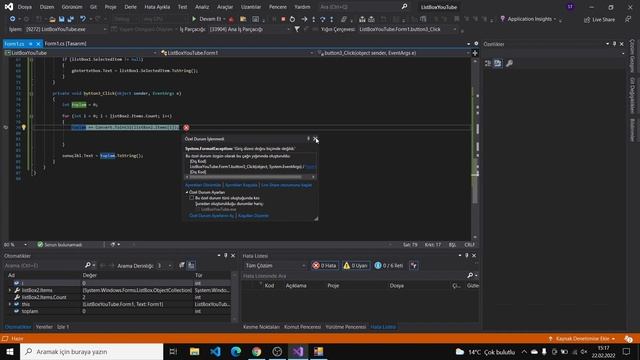This screenshot has width=640, height=360.
Task: Open the Dosya menu
Action: click(x=24, y=7)
